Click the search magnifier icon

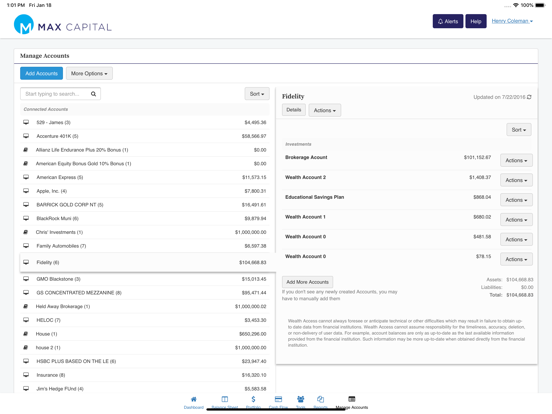[93, 94]
